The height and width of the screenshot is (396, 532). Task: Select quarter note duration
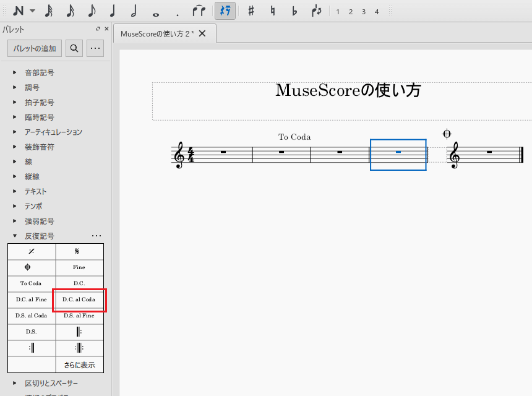click(x=113, y=11)
